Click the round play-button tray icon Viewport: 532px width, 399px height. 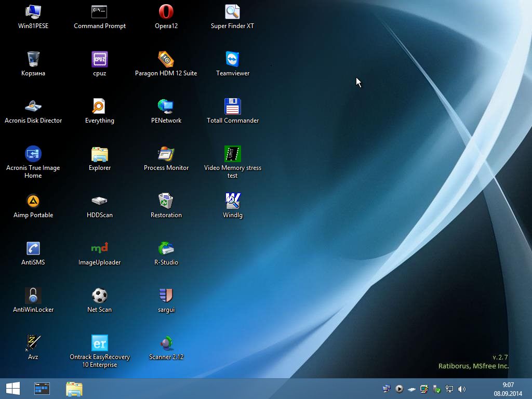pyautogui.click(x=399, y=389)
